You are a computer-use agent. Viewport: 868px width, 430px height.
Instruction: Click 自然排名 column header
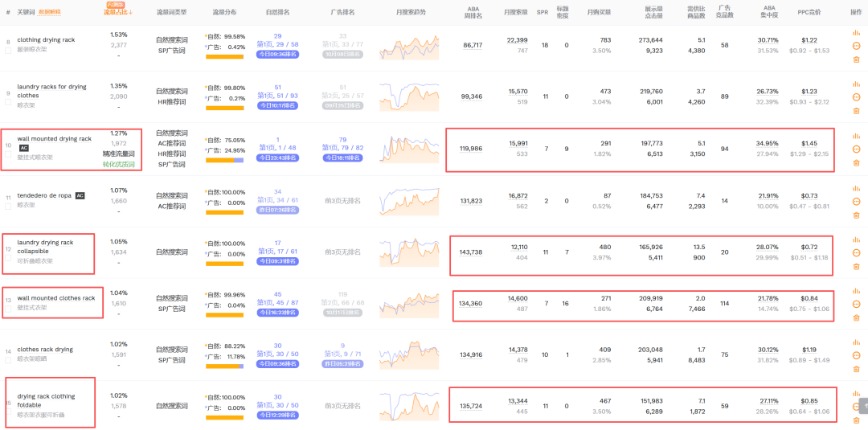tap(277, 11)
